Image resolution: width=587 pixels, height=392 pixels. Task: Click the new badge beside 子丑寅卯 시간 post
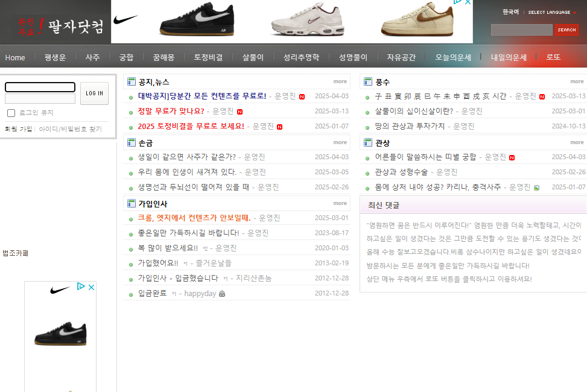pyautogui.click(x=542, y=96)
